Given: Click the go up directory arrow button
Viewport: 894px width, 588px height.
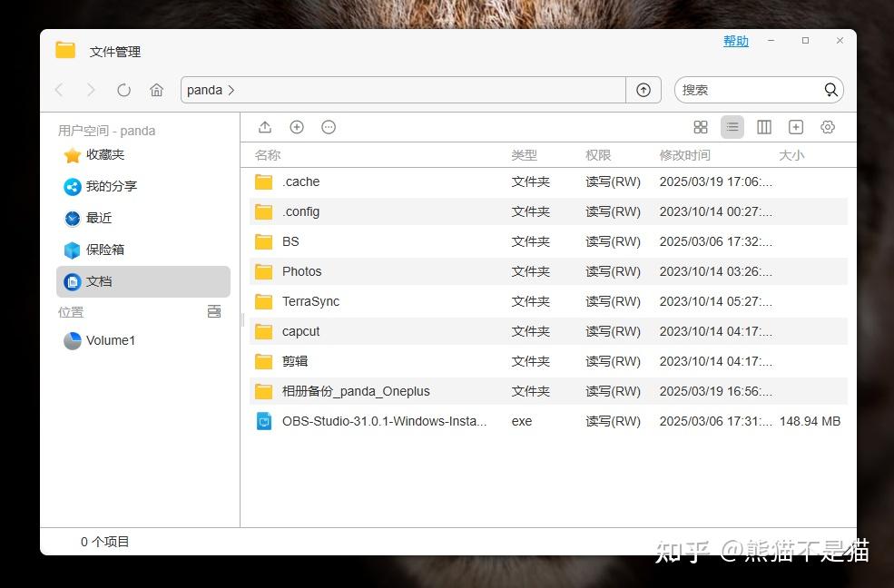Looking at the screenshot, I should [x=643, y=90].
